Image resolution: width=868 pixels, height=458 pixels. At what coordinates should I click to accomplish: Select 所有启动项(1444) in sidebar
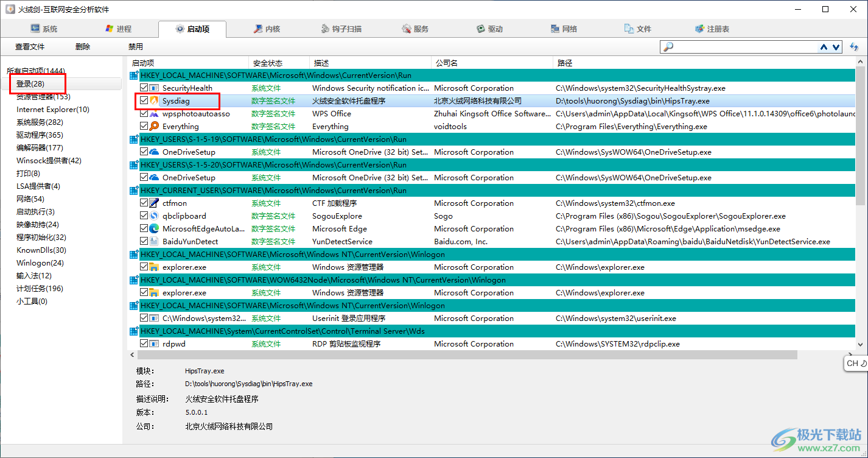[x=36, y=71]
